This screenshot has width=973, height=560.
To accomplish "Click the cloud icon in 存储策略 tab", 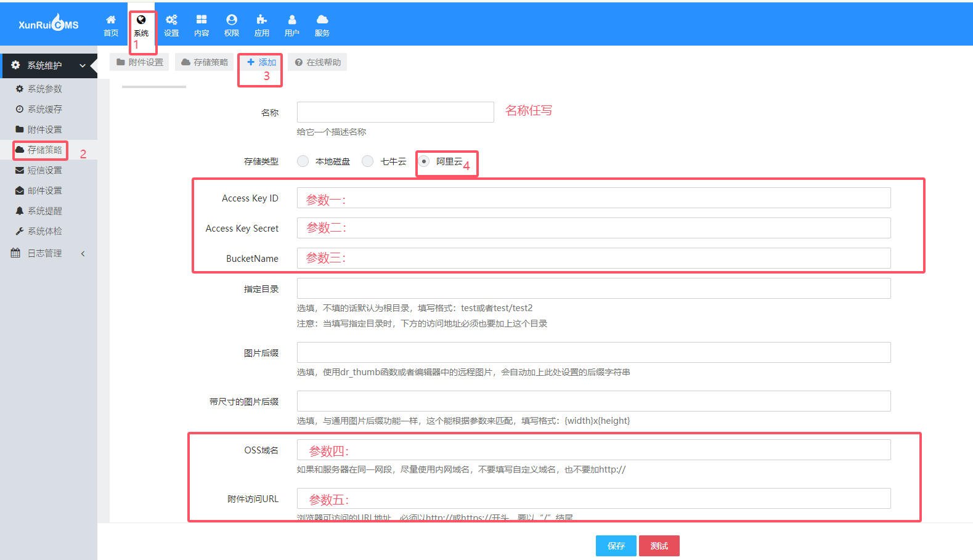I will 185,62.
